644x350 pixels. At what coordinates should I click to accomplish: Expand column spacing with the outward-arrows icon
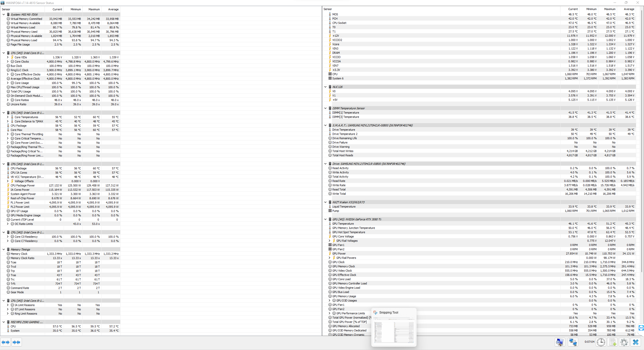tap(6, 342)
